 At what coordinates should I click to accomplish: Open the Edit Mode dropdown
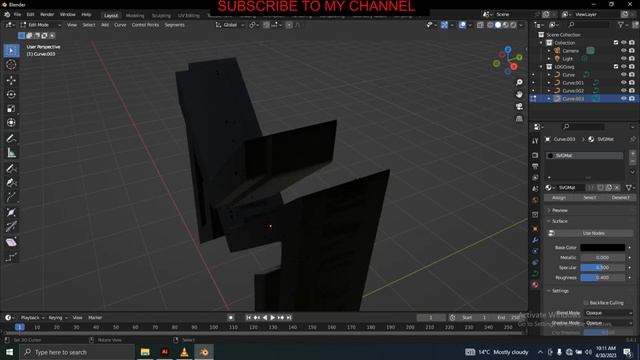tap(40, 25)
